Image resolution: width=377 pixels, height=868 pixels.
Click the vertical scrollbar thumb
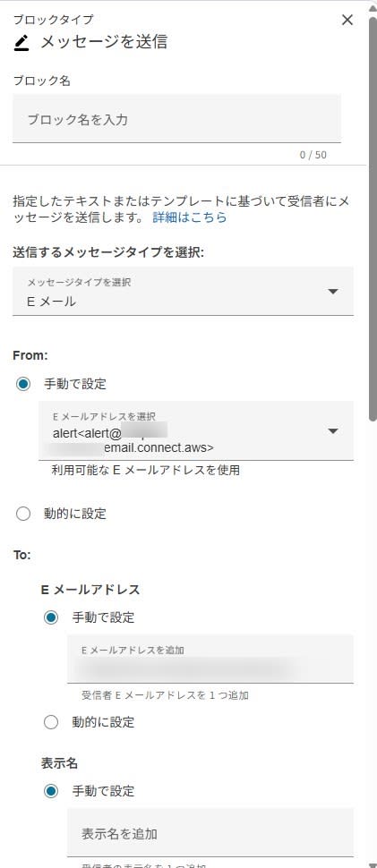tap(373, 218)
